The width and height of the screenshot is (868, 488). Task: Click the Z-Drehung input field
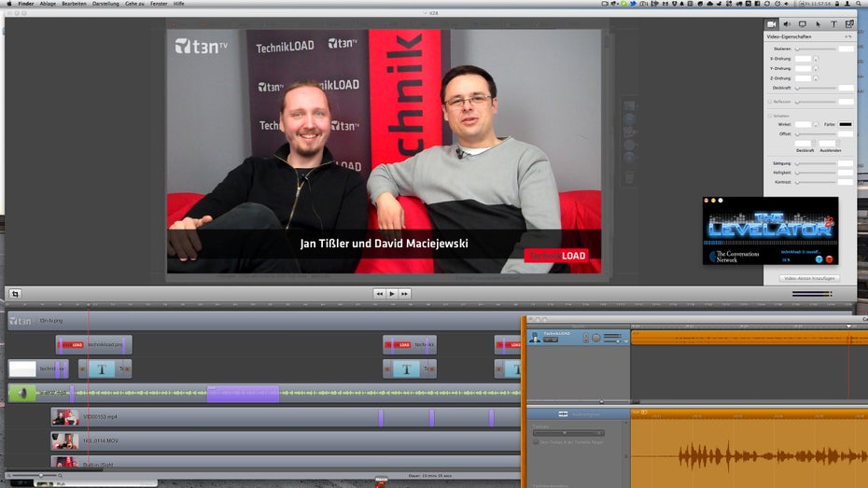coord(803,78)
